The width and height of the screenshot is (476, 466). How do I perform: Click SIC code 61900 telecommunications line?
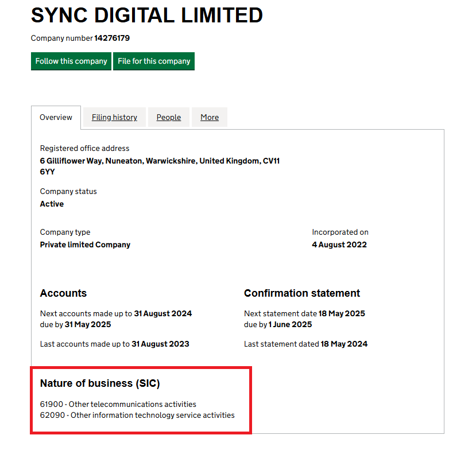click(118, 404)
